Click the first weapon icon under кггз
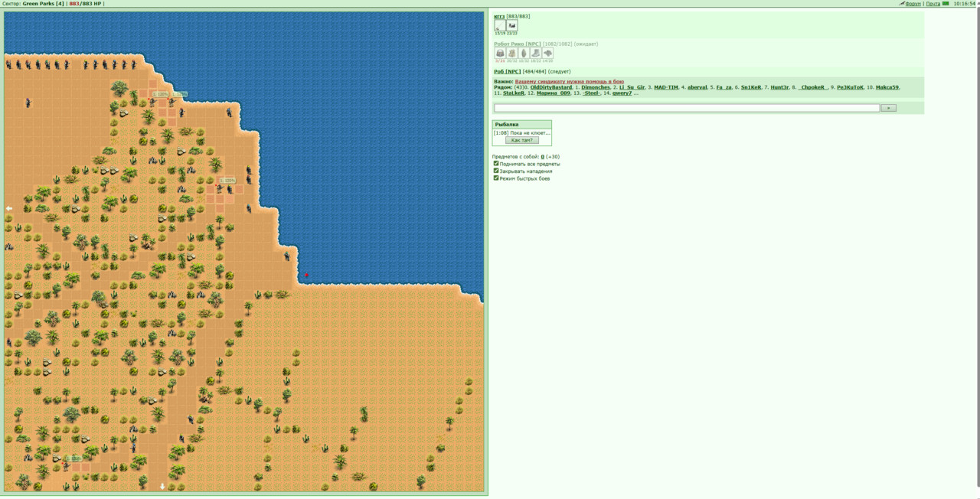The height and width of the screenshot is (499, 980). [x=500, y=25]
